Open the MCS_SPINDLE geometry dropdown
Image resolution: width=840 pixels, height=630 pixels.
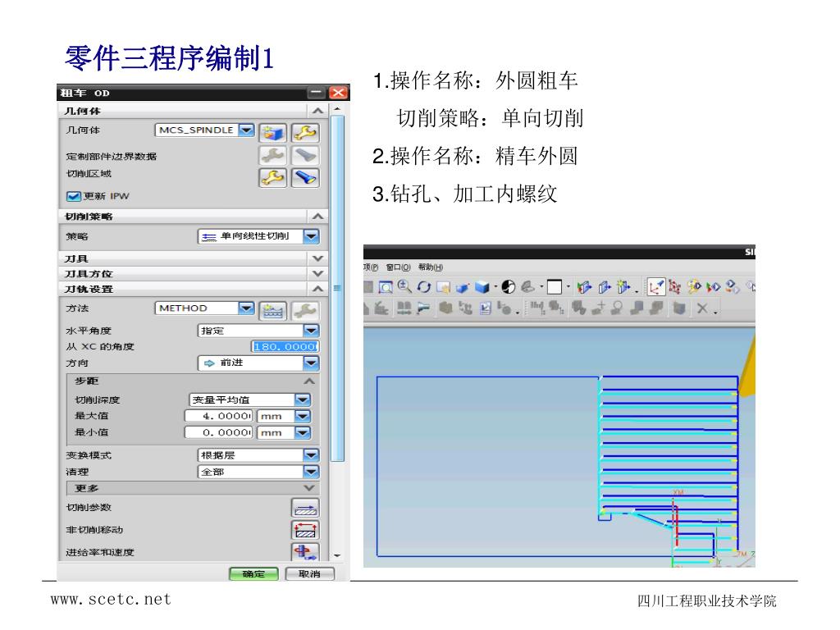246,130
